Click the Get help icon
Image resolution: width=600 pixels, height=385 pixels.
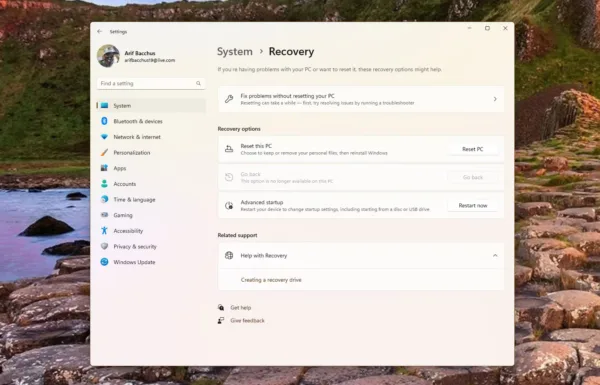pos(221,307)
